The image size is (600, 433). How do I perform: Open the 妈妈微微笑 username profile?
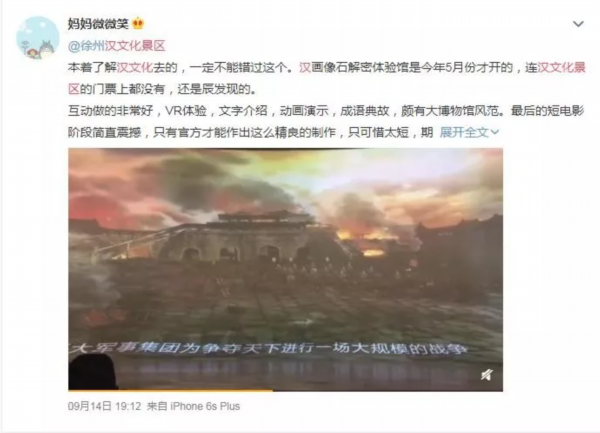click(x=98, y=24)
